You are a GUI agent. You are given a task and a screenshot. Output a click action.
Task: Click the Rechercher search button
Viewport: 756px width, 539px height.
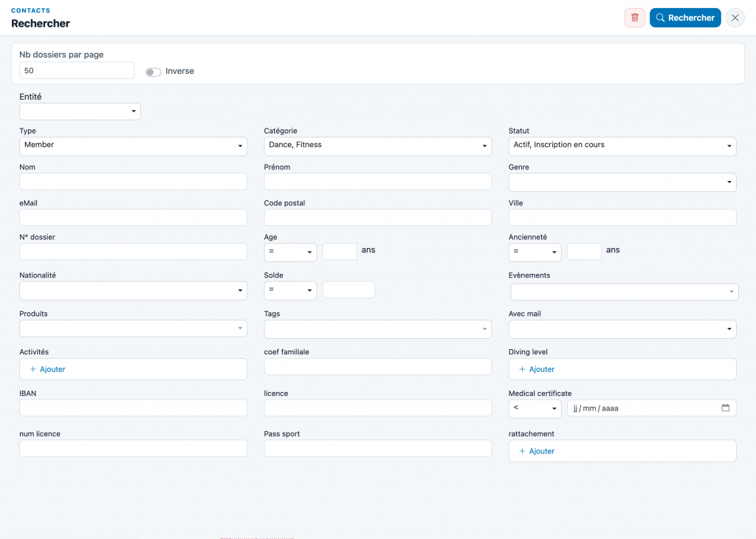click(x=685, y=18)
